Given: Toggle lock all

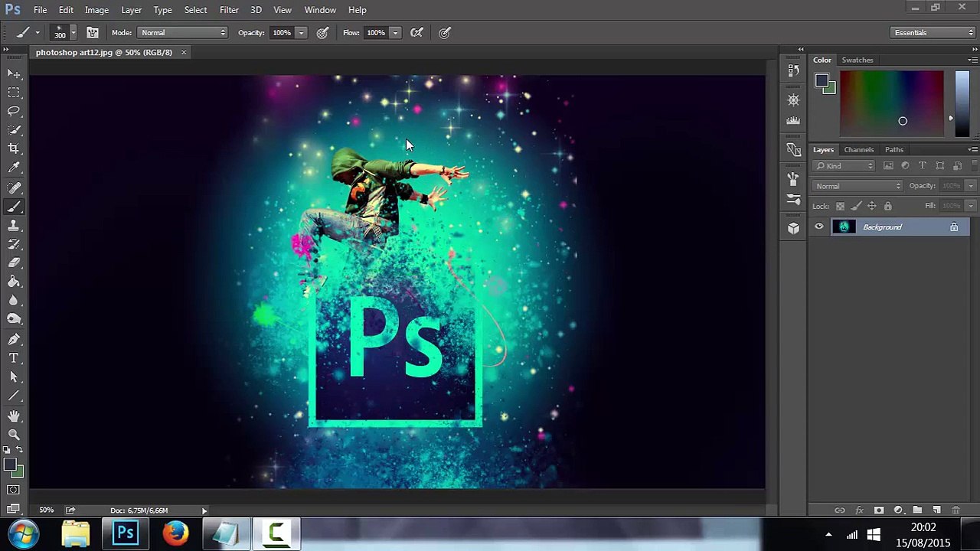Looking at the screenshot, I should 888,206.
